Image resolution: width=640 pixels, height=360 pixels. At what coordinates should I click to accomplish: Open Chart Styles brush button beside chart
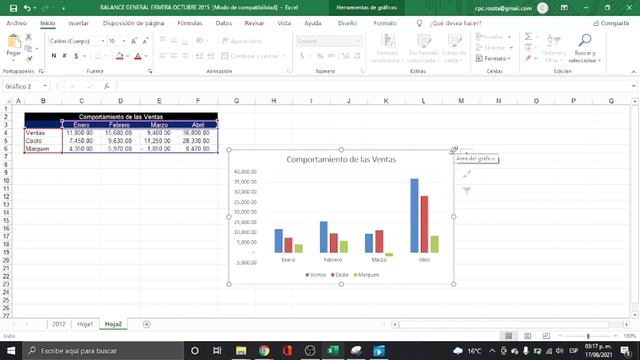click(467, 174)
